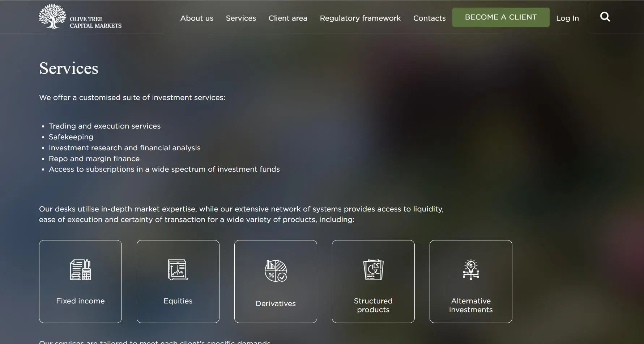
Task: Open the Alternative investments label
Action: pyautogui.click(x=471, y=305)
